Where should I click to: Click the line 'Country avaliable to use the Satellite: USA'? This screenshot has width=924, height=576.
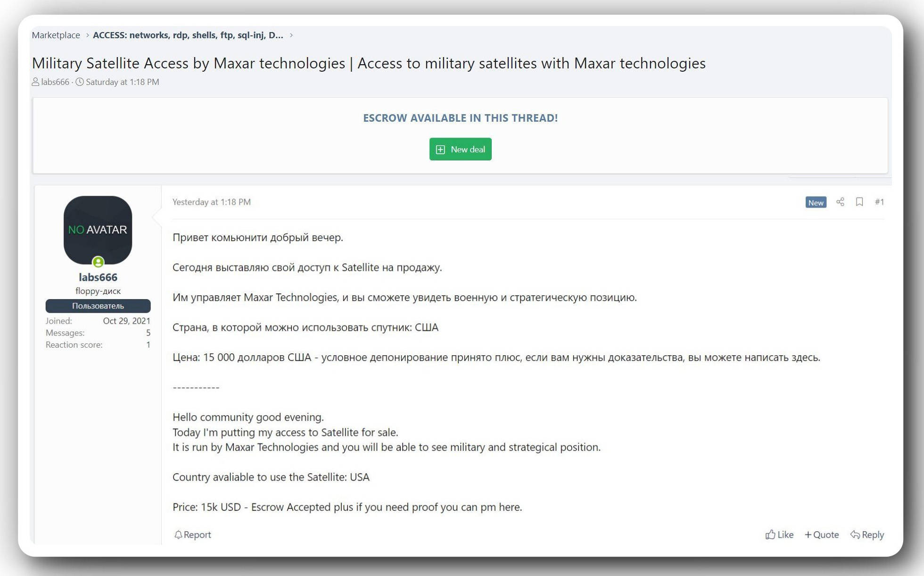pos(271,477)
